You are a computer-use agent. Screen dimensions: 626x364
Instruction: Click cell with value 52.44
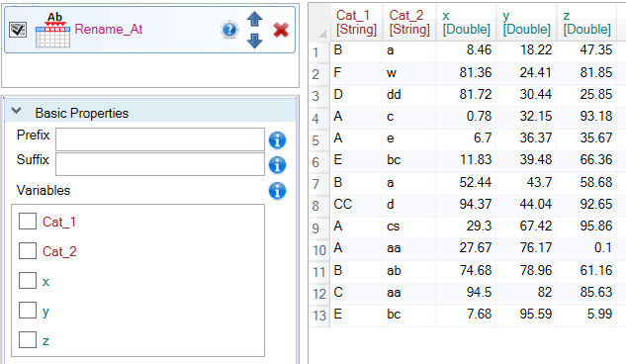[x=466, y=183]
